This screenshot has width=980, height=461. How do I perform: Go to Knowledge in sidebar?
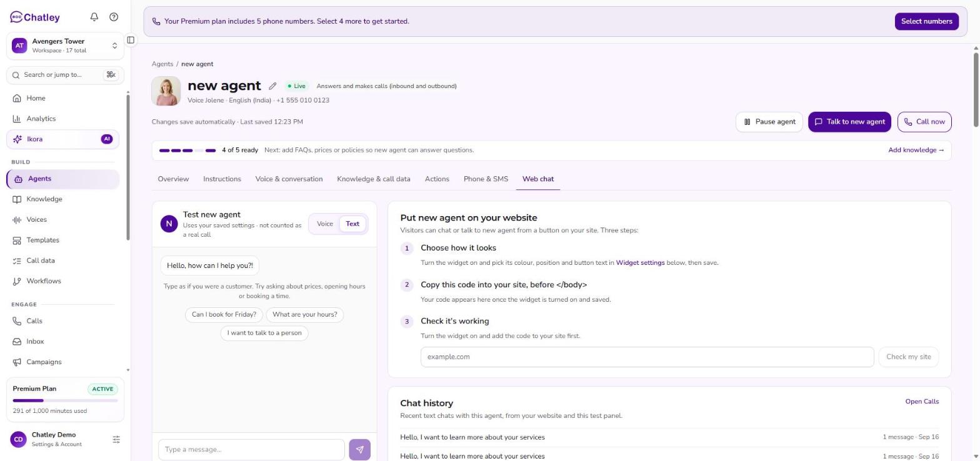62,199
